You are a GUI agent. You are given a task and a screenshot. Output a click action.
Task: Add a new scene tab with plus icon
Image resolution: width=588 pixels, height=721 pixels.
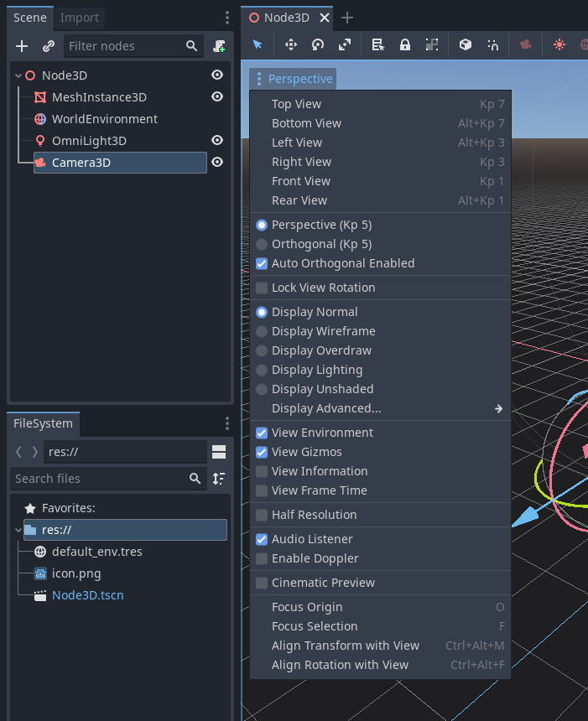click(x=347, y=18)
